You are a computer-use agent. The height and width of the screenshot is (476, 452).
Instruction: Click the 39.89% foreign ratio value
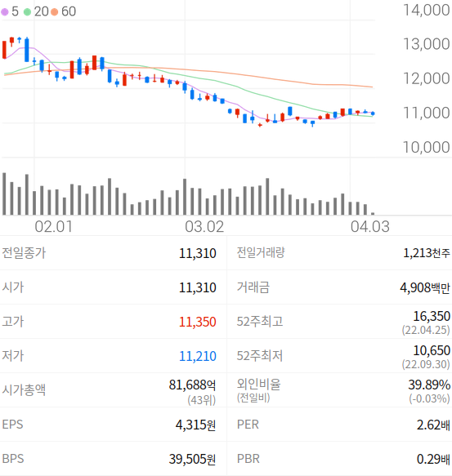point(429,385)
